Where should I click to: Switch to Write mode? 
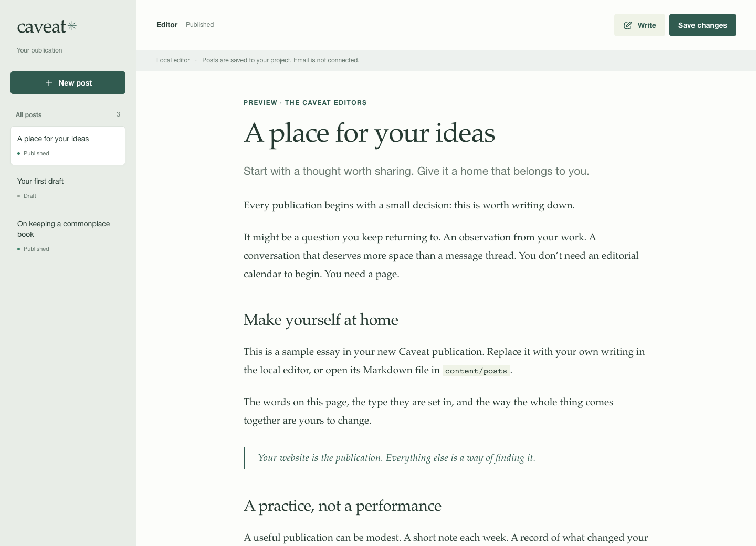point(639,25)
